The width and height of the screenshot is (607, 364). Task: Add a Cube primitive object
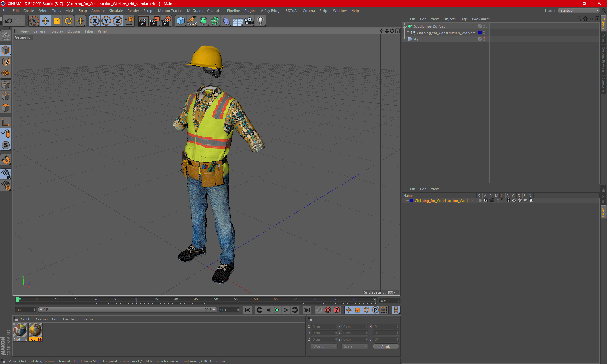coord(181,21)
